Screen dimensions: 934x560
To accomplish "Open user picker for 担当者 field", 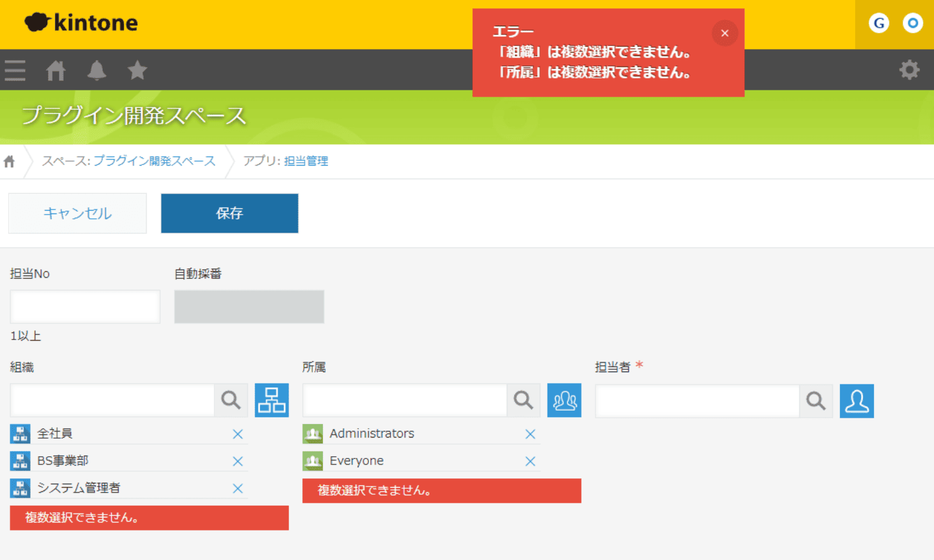I will pos(856,401).
